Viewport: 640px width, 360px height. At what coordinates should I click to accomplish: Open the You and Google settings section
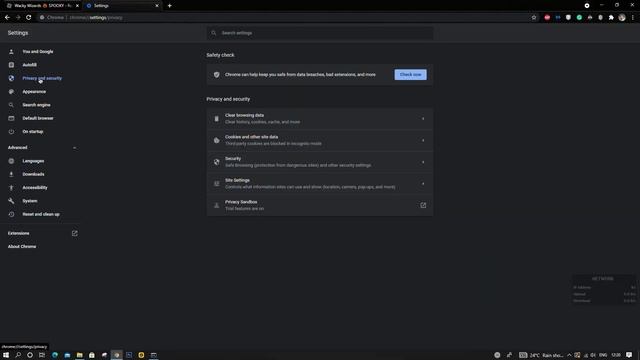[38, 52]
